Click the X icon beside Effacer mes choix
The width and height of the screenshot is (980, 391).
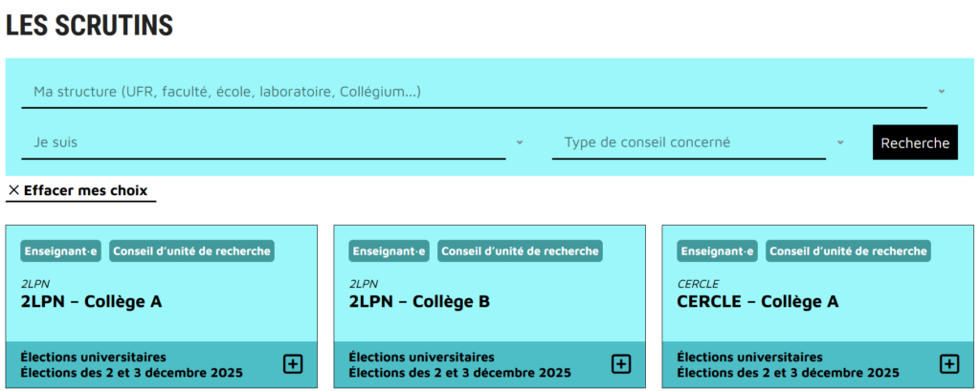click(x=13, y=190)
